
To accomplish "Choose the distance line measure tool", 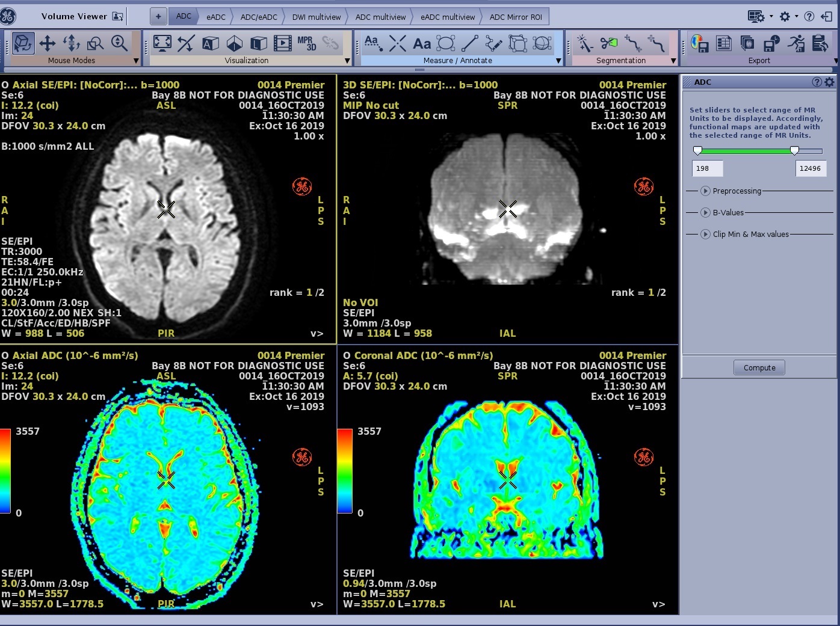I will 469,43.
